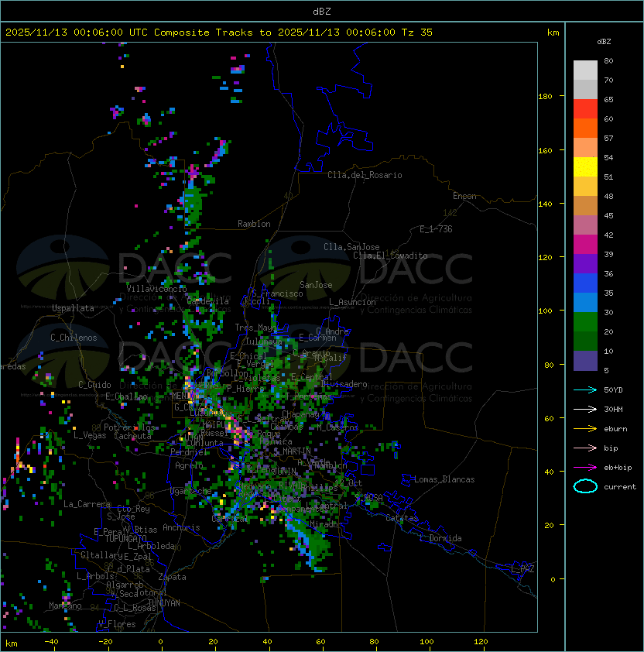Click the '50YD' legend label
644x652 pixels.
[x=613, y=389]
